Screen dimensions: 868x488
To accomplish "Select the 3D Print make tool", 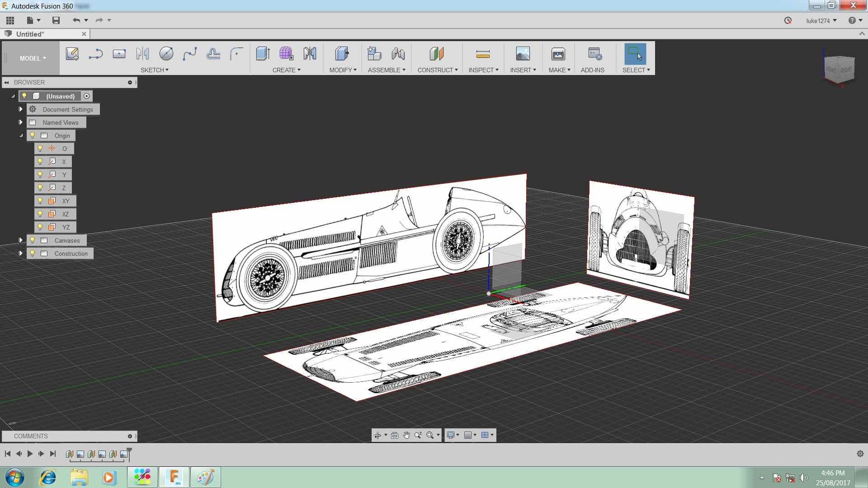I will click(558, 54).
